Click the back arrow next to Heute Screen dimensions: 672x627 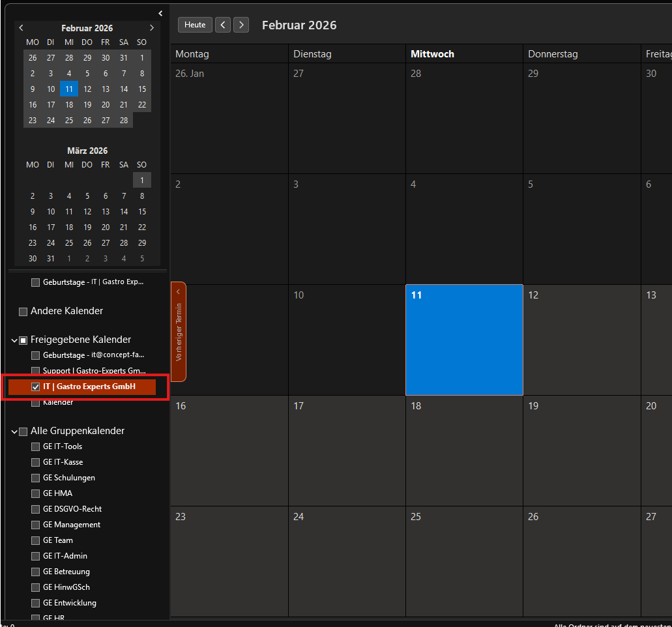[x=223, y=25]
